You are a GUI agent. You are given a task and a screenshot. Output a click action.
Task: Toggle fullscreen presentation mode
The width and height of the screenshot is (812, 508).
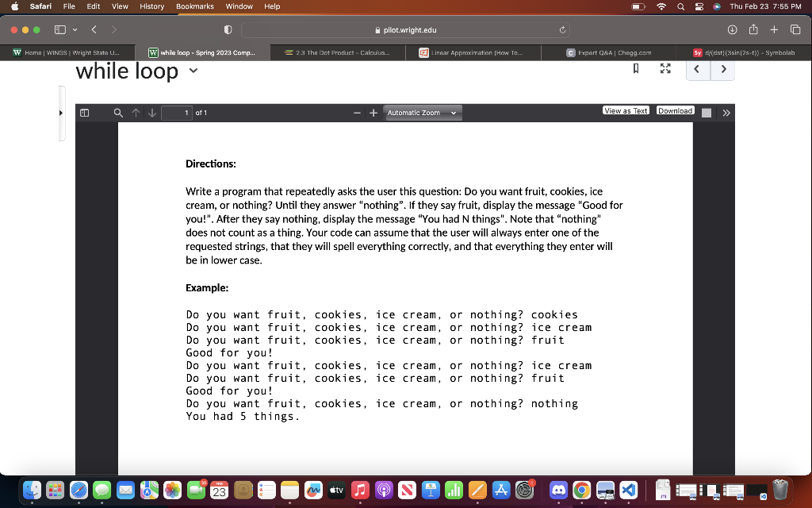pyautogui.click(x=665, y=69)
